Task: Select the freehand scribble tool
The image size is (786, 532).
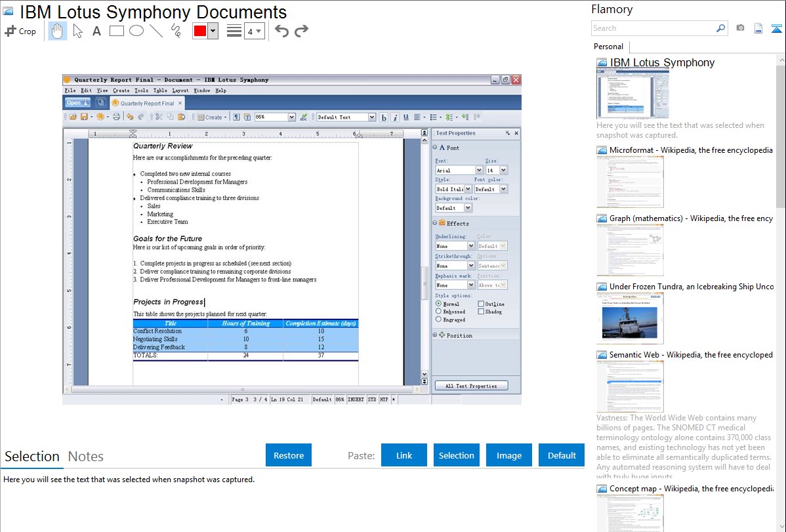Action: coord(176,31)
